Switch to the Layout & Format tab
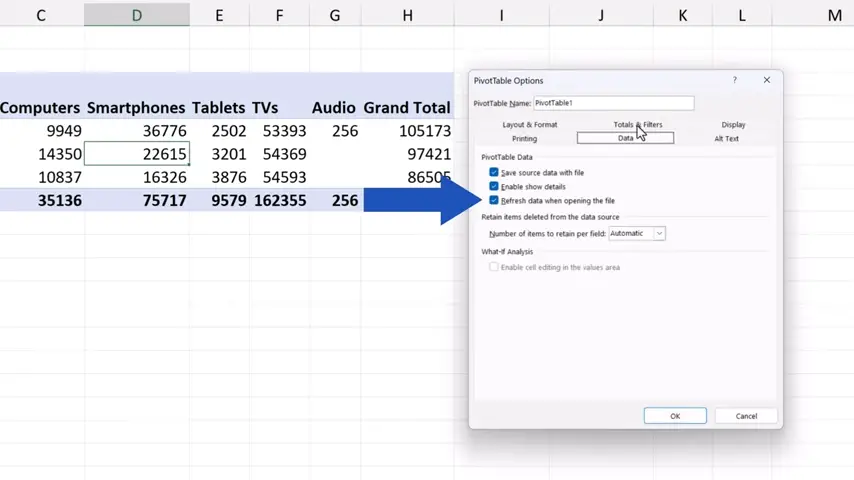This screenshot has height=480, width=854. (x=529, y=125)
